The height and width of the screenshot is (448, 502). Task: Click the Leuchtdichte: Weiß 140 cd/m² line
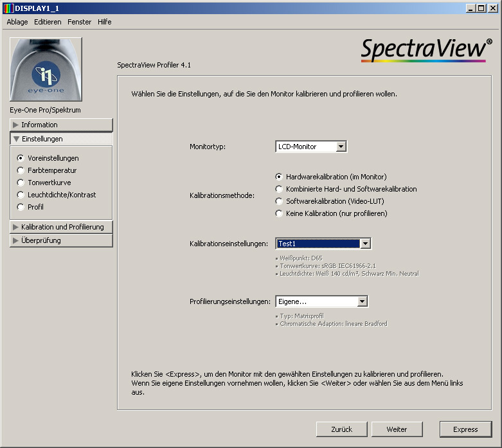347,274
